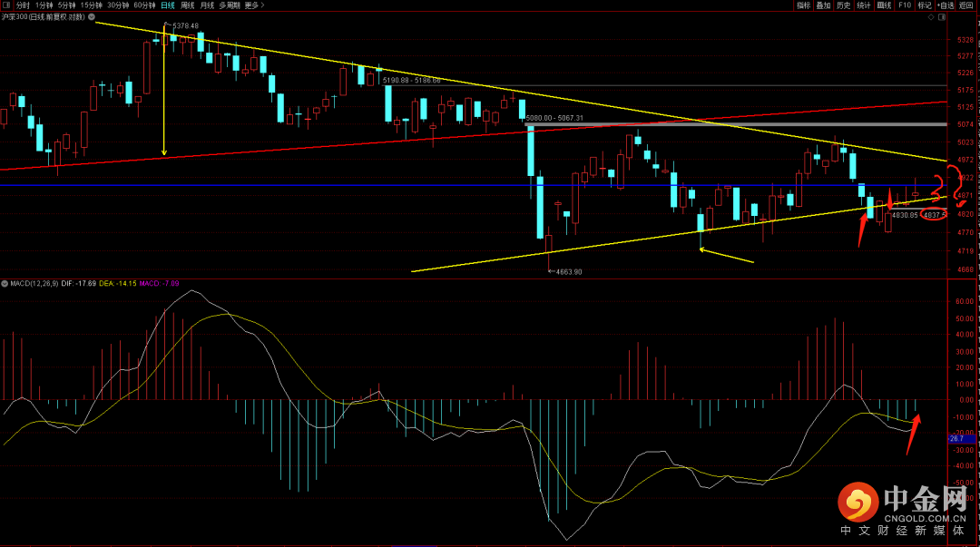
Task: Click the MACD(12,26,9) indicator title
Action: (x=34, y=283)
